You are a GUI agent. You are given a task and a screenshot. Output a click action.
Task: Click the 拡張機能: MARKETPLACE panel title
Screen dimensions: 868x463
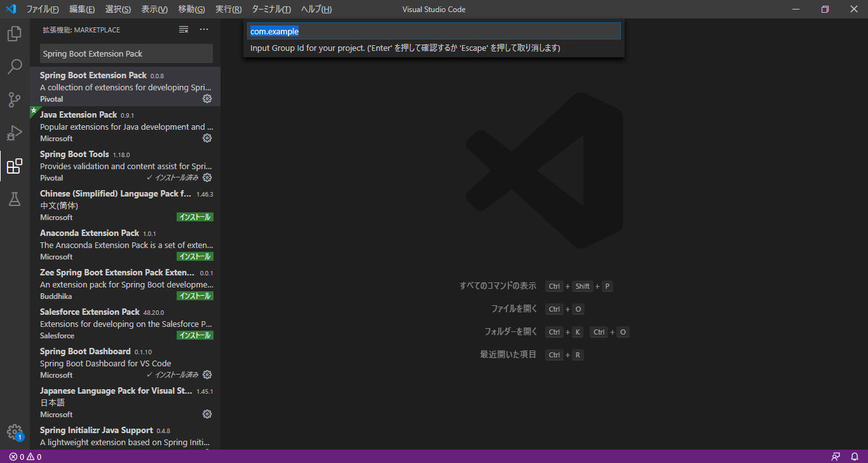(x=81, y=30)
